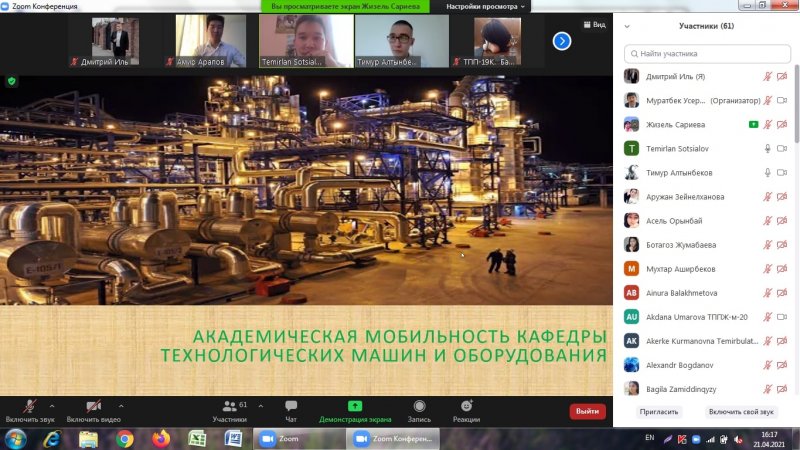Focus the Найти участника search field
This screenshot has height=450, width=800.
point(707,54)
